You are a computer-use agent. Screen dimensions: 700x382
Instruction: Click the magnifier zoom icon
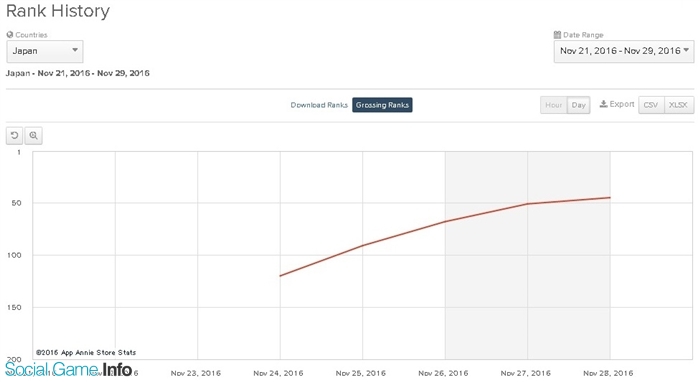[33, 135]
